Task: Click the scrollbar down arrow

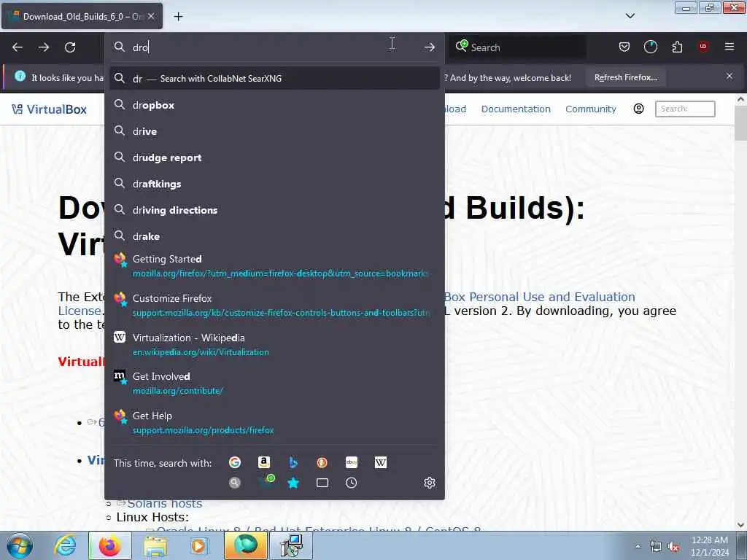Action: [740, 525]
